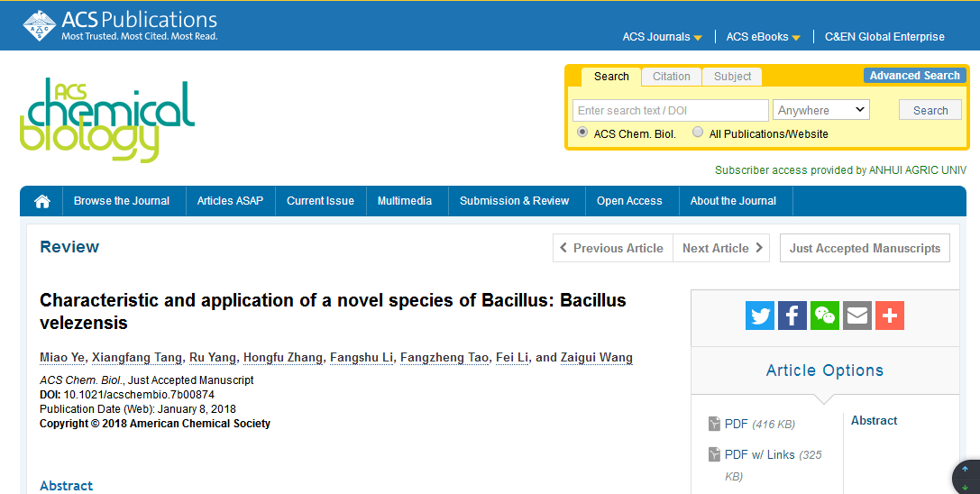The height and width of the screenshot is (494, 980).
Task: Click the search text / DOI field
Action: coord(670,110)
